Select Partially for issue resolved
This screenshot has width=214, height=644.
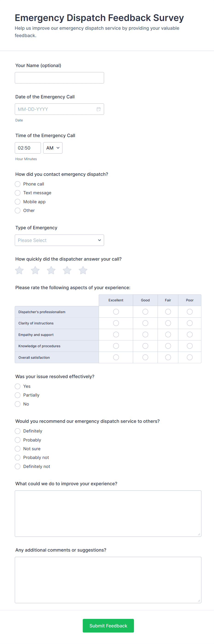pyautogui.click(x=18, y=395)
